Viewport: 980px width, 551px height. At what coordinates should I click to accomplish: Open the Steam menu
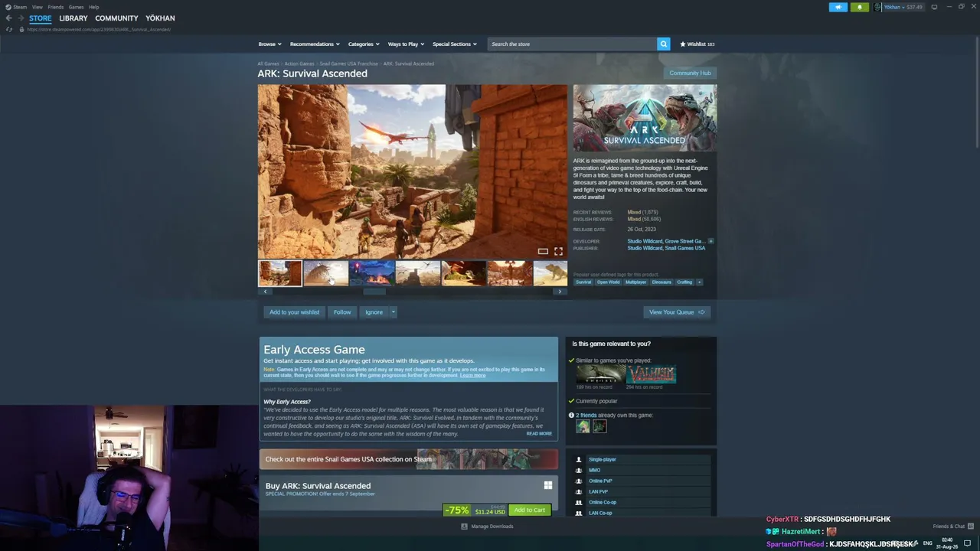coord(16,7)
